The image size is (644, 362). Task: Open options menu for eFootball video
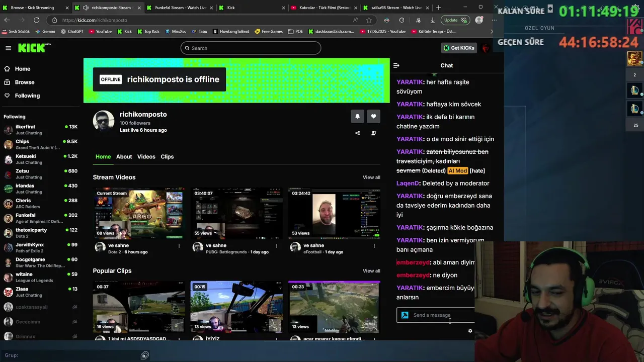point(374,246)
